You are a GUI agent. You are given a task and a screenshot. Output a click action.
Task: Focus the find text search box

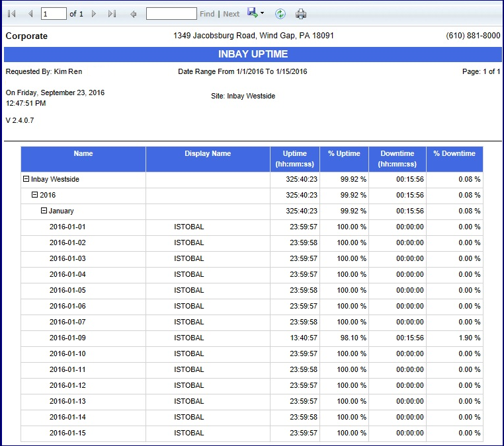[171, 14]
